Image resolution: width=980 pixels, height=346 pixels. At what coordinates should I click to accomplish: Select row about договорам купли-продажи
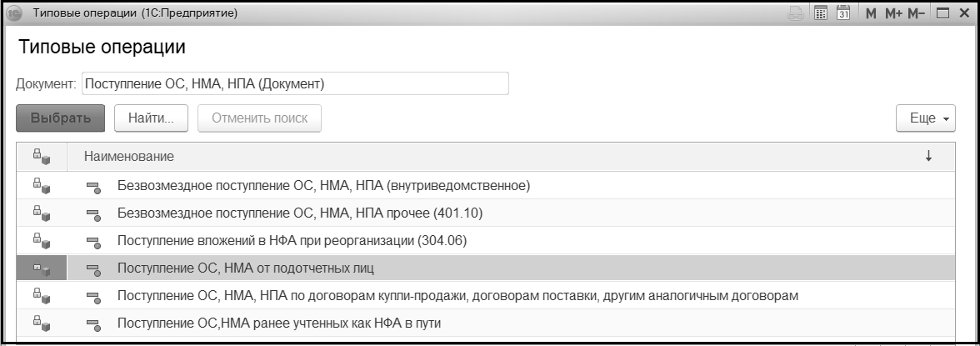[x=458, y=296]
